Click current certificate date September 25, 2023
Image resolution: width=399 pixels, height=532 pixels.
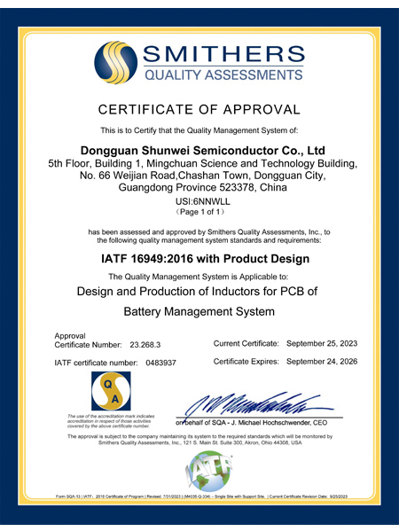322,344
